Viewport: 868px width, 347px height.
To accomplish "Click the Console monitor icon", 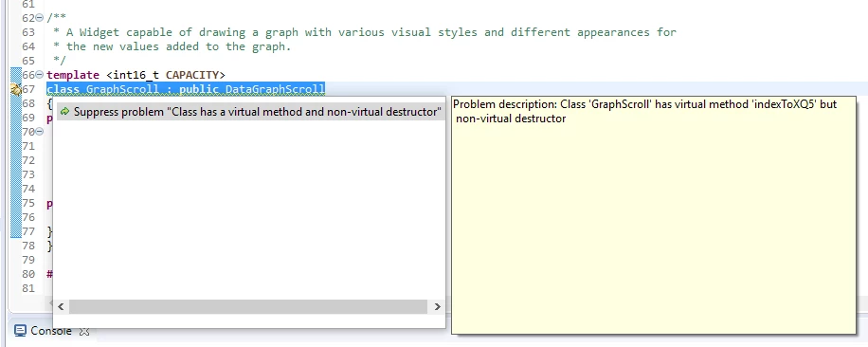I will coord(20,331).
